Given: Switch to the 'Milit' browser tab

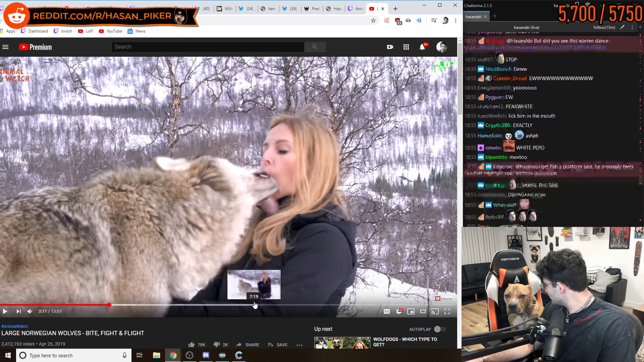Looking at the screenshot, I should (225, 8).
